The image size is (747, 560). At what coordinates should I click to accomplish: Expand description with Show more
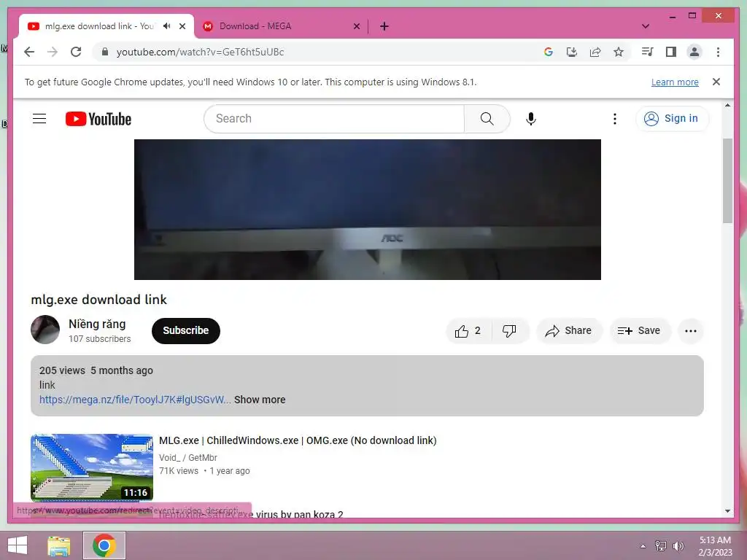point(260,400)
